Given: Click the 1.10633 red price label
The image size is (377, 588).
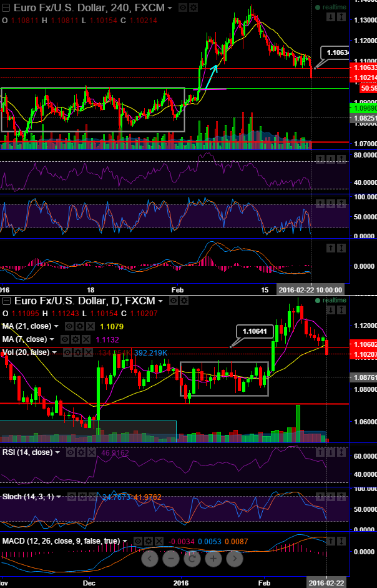Looking at the screenshot, I should click(x=363, y=68).
